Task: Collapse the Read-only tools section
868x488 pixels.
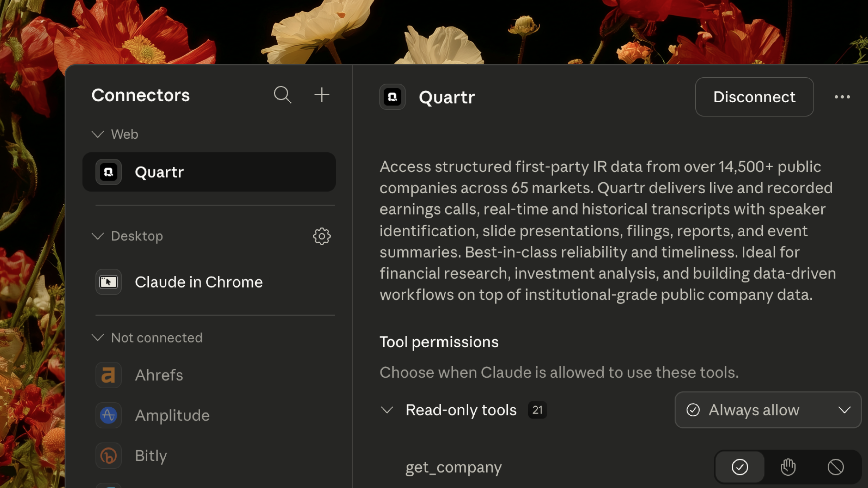Action: [x=387, y=410]
